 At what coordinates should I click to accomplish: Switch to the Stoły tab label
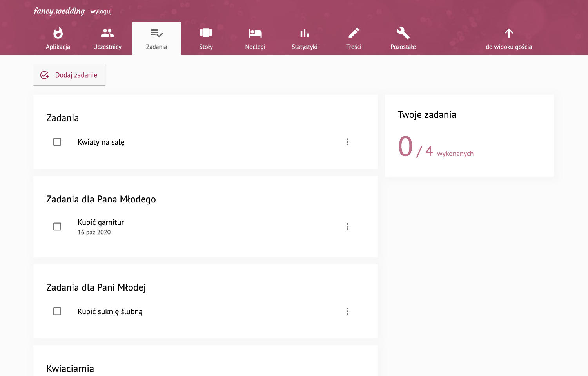(x=206, y=47)
